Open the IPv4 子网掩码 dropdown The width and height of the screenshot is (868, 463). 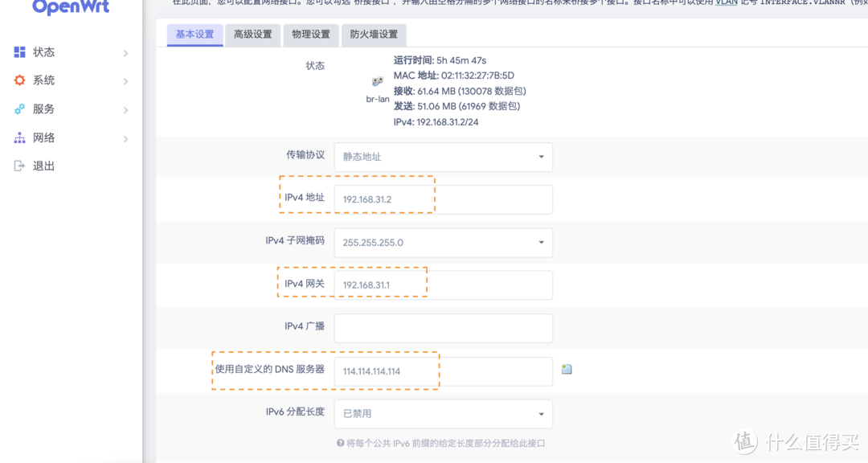pyautogui.click(x=443, y=242)
